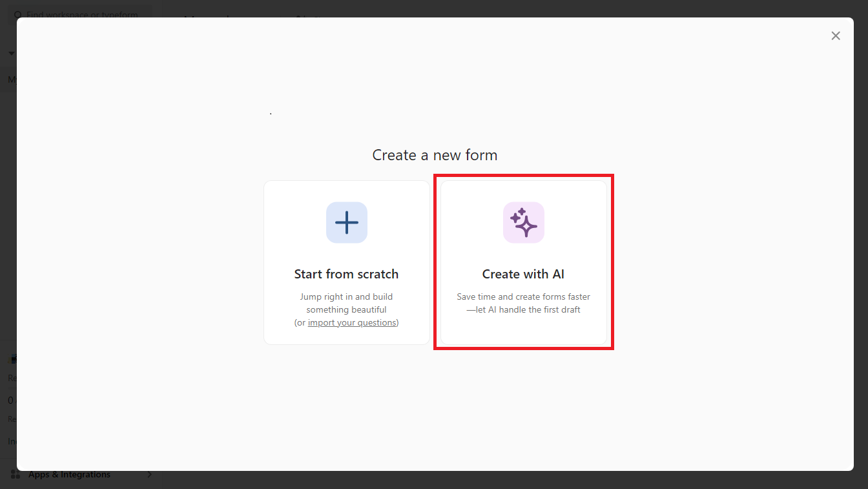Click the "Create a new form" heading
The image size is (868, 489).
coord(435,155)
